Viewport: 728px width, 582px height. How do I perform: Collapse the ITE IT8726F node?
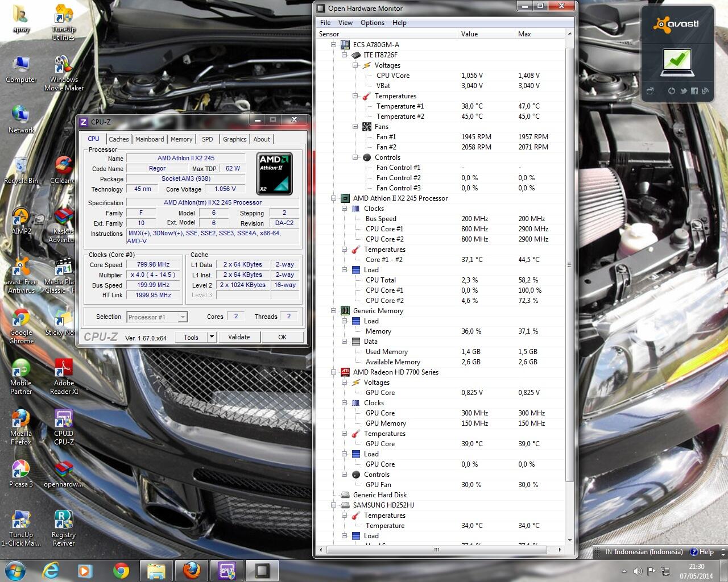click(x=345, y=55)
